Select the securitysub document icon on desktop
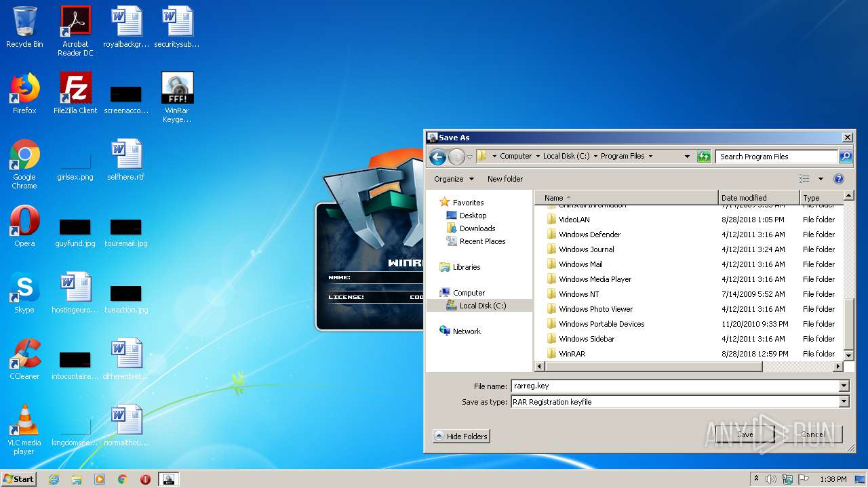Screen dimensions: 868x488 point(177,27)
